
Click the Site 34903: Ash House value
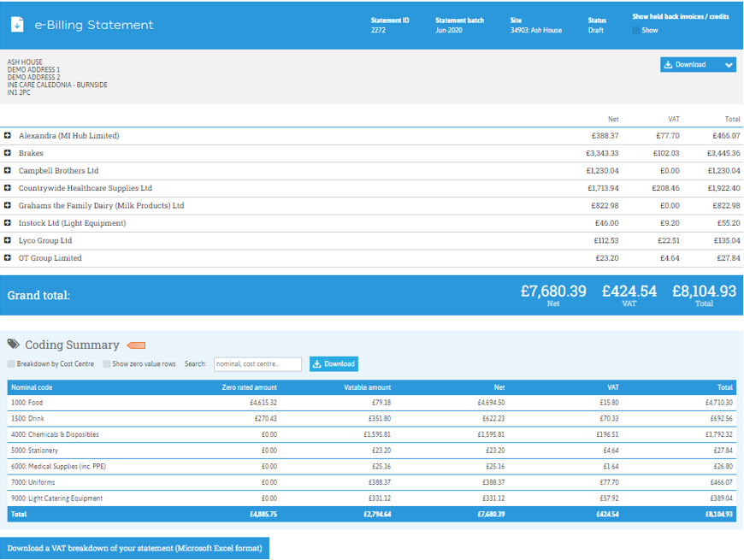tap(535, 30)
